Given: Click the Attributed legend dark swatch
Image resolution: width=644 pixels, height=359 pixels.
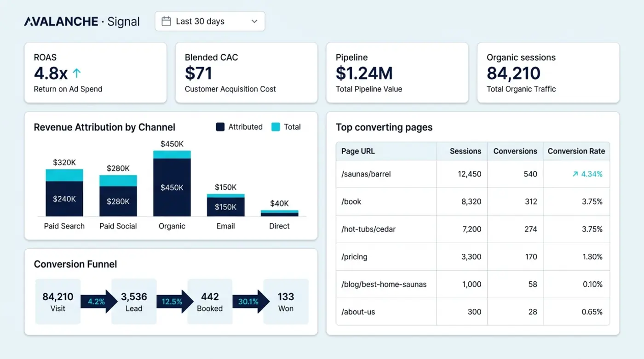Looking at the screenshot, I should 220,127.
